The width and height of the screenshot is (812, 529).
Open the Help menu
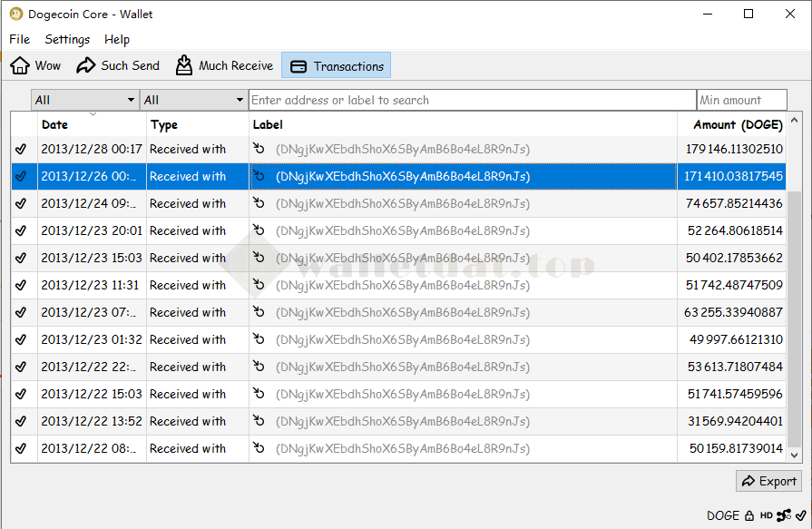(117, 39)
